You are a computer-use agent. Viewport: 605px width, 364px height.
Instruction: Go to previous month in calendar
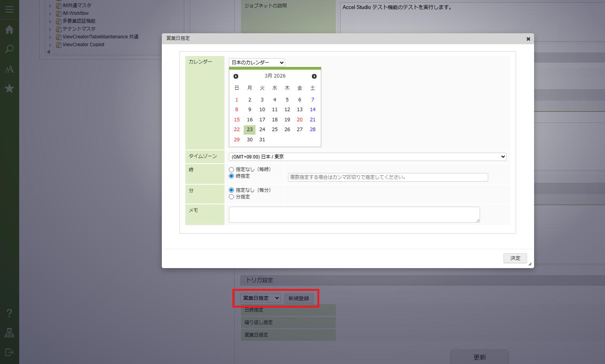(236, 76)
